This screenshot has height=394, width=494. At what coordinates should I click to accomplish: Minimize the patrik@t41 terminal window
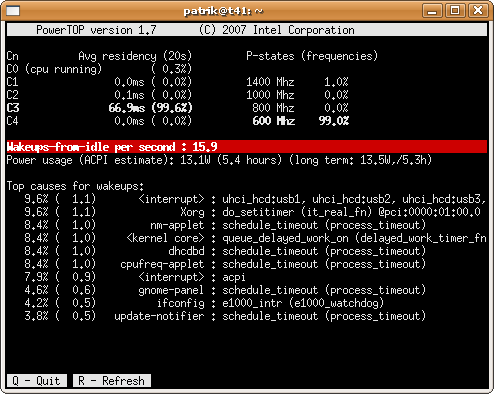(432, 11)
